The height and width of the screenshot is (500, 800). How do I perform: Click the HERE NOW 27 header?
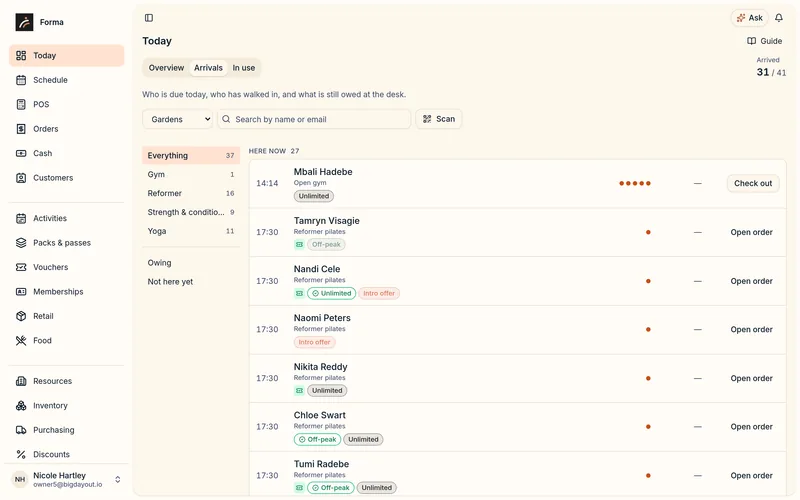[x=274, y=151]
